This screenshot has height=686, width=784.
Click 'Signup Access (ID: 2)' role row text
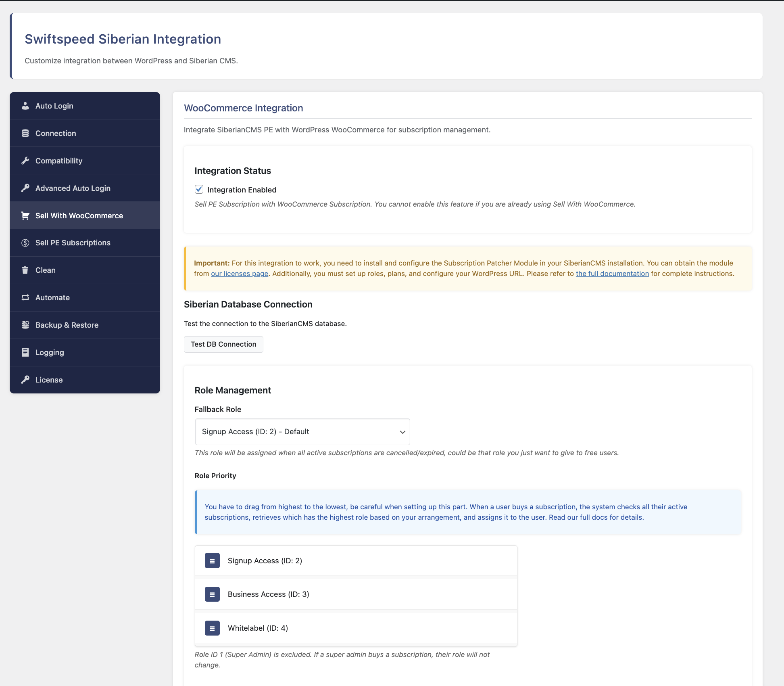pos(265,561)
